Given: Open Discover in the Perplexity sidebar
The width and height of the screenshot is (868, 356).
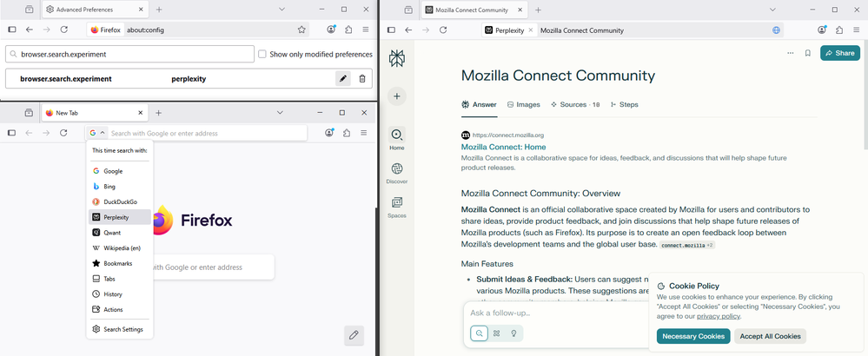Looking at the screenshot, I should point(396,173).
